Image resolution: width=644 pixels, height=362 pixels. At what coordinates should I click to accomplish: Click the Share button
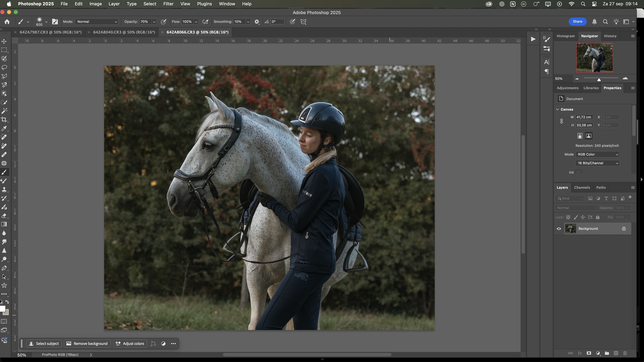(577, 21)
